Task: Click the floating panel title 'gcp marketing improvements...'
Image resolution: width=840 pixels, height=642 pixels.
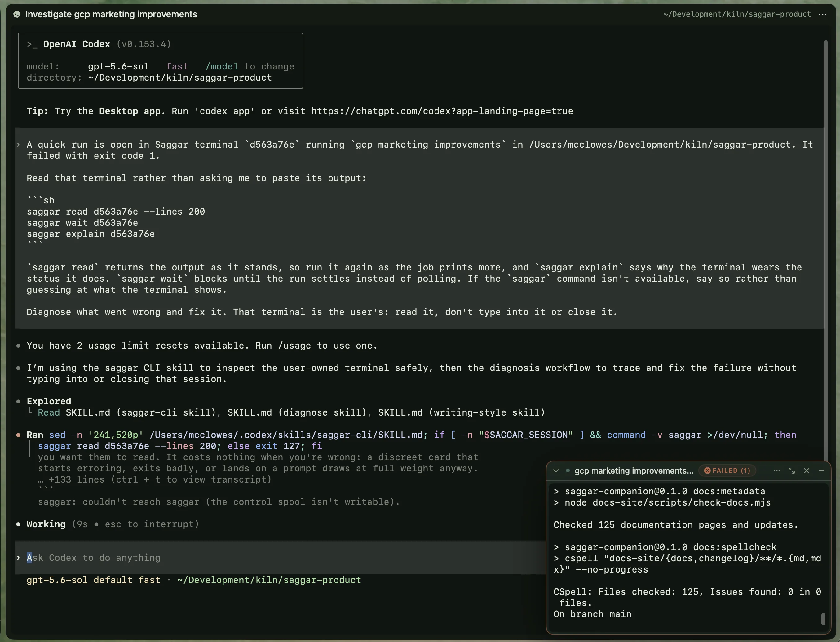Action: point(634,471)
